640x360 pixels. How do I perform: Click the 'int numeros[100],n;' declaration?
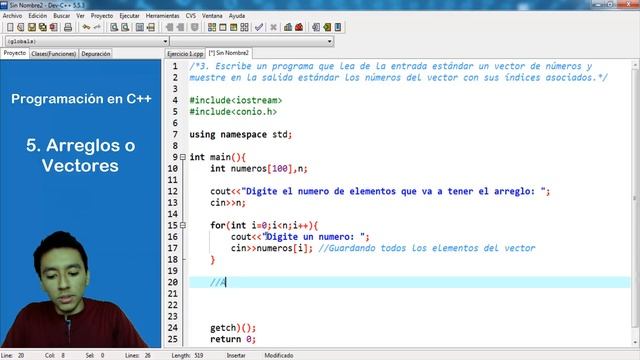coord(259,169)
